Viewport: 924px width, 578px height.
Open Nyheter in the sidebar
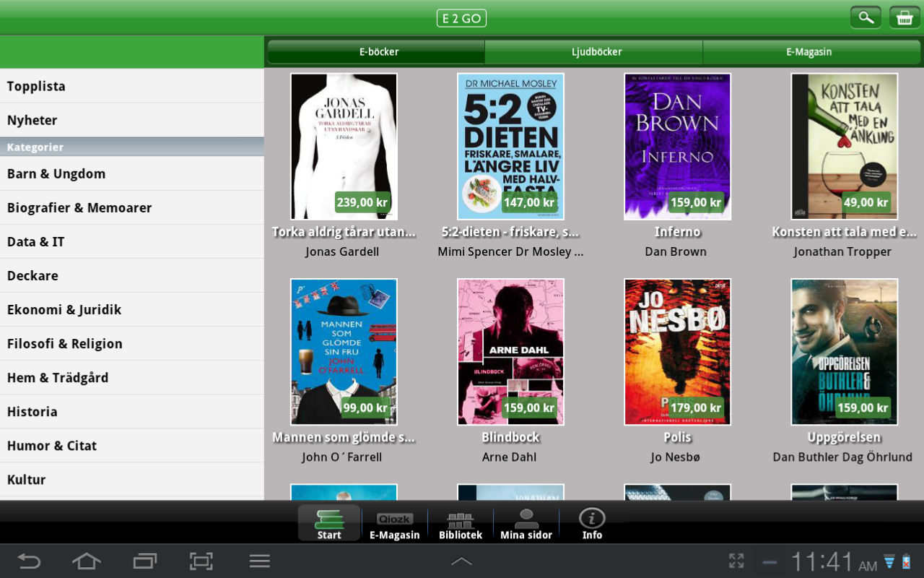132,120
